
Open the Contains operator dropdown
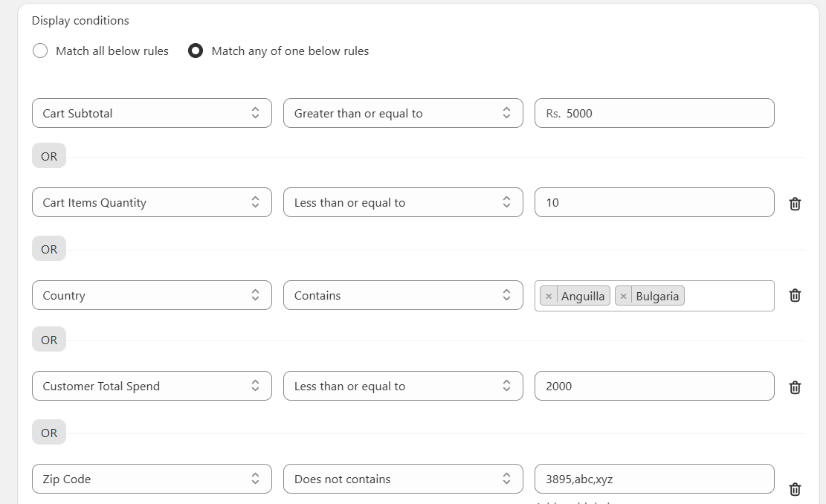point(403,295)
